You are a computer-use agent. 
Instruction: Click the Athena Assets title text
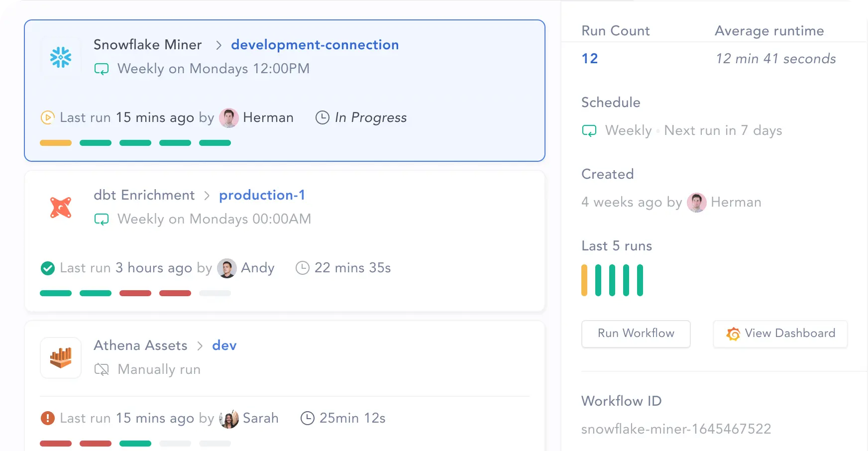(x=141, y=345)
